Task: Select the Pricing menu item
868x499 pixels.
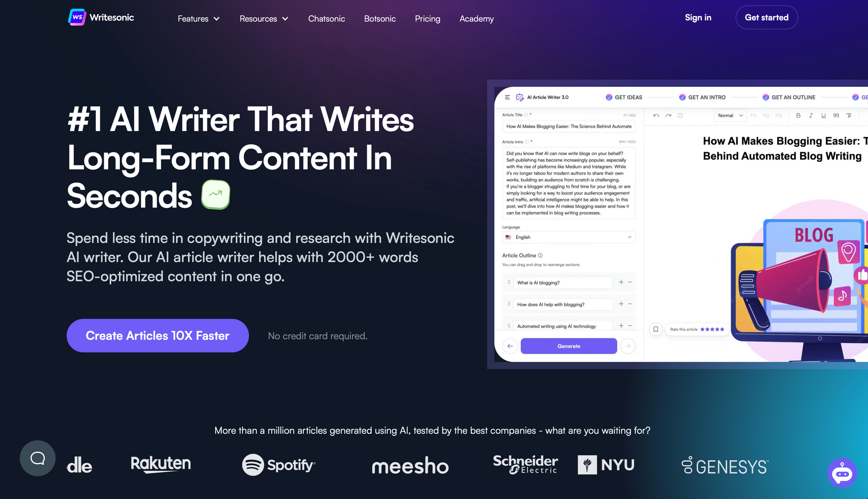Action: pos(427,18)
